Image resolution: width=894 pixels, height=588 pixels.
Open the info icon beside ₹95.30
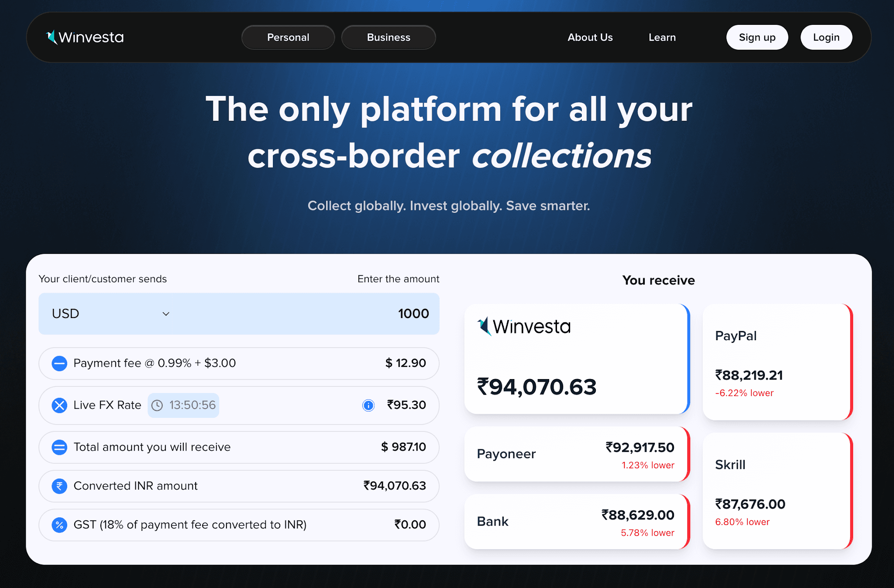pyautogui.click(x=368, y=405)
